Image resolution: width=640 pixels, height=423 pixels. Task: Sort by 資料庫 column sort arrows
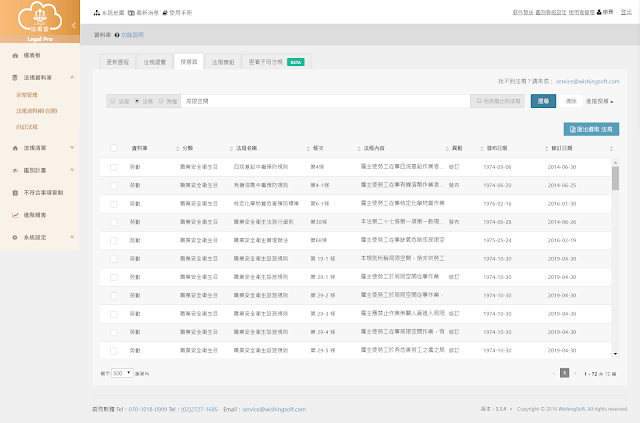[177, 149]
